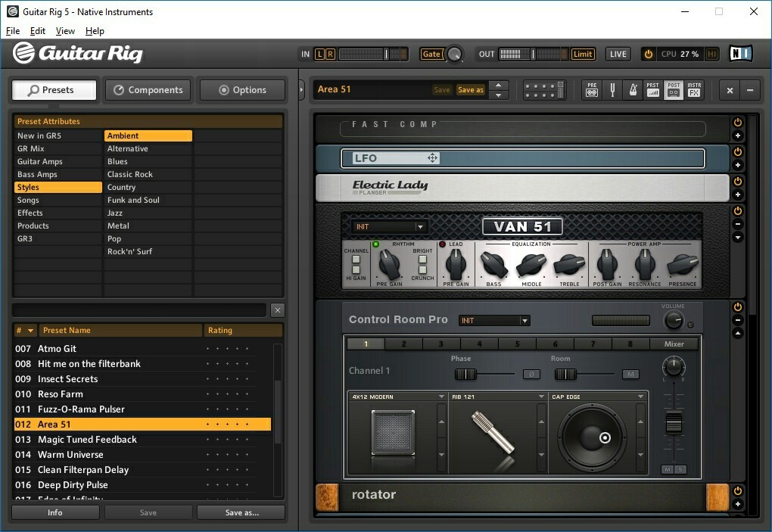
Task: Sort by the Rating column header
Action: [x=243, y=330]
